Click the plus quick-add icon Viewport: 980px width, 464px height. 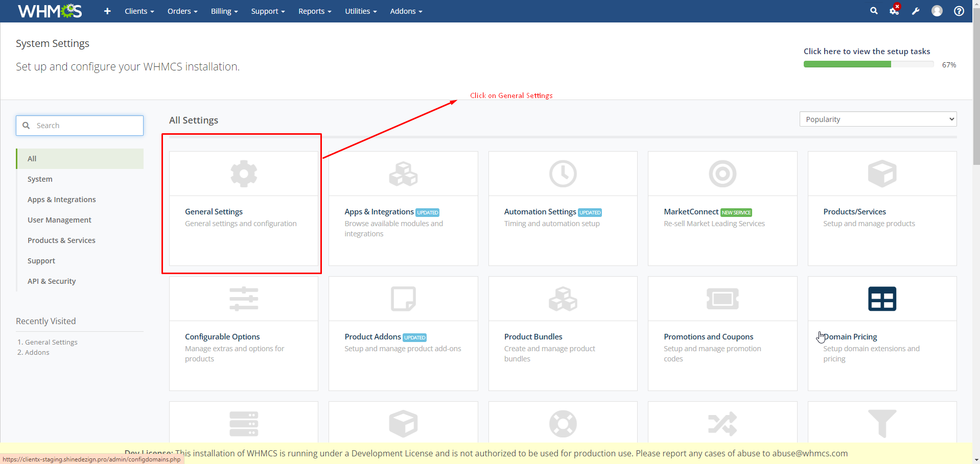(107, 11)
